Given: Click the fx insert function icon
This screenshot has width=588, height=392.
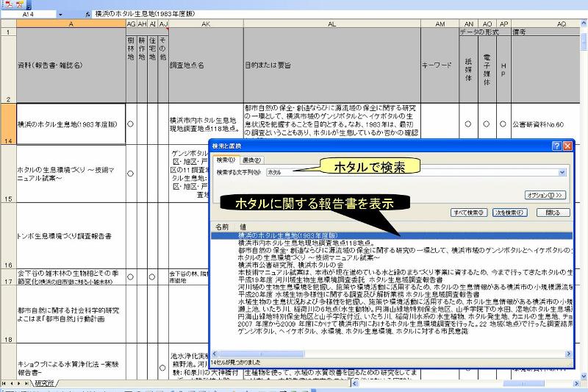Looking at the screenshot, I should coord(87,14).
